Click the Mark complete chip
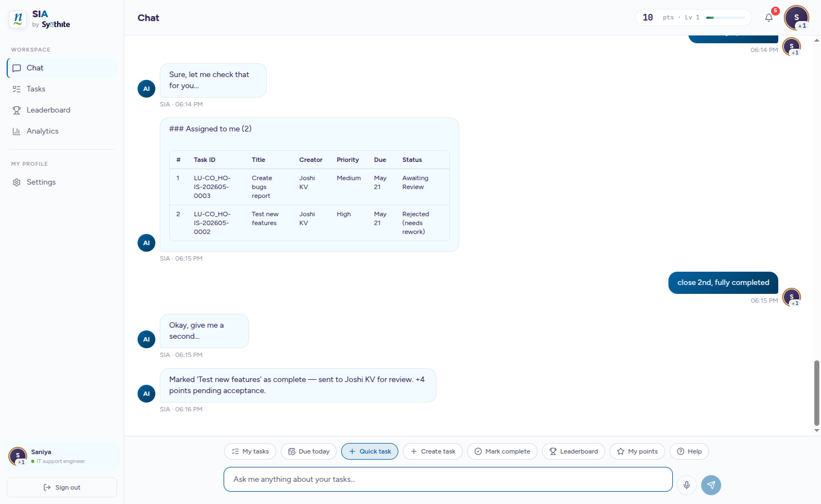The image size is (821, 504). coord(502,451)
